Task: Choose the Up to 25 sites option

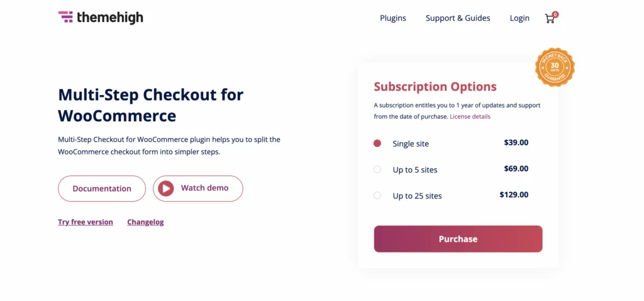Action: coord(377,195)
